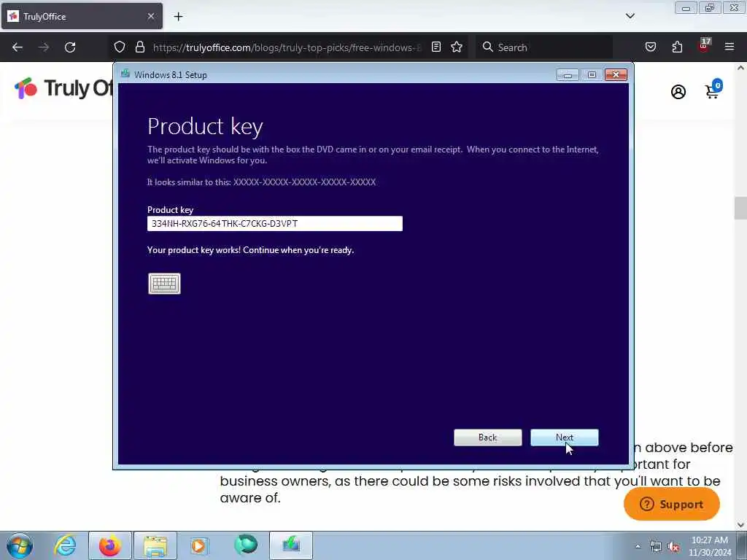Click Firefox forward arrow button
The image size is (747, 560).
pos(44,47)
